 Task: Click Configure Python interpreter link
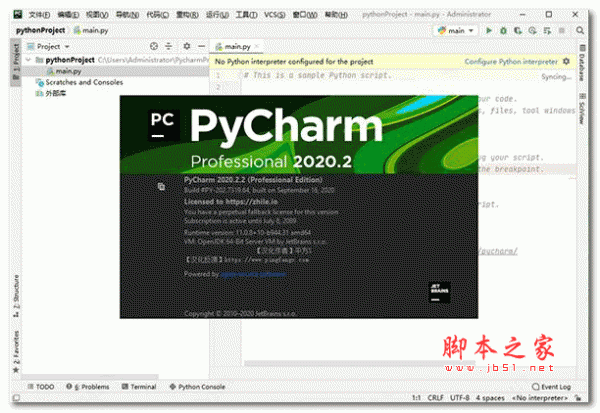pyautogui.click(x=511, y=62)
